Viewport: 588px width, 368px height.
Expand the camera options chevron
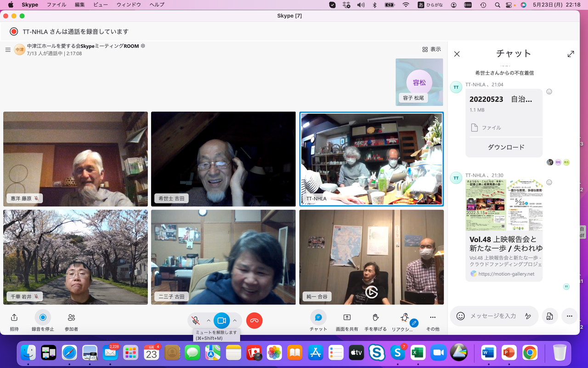pos(235,320)
